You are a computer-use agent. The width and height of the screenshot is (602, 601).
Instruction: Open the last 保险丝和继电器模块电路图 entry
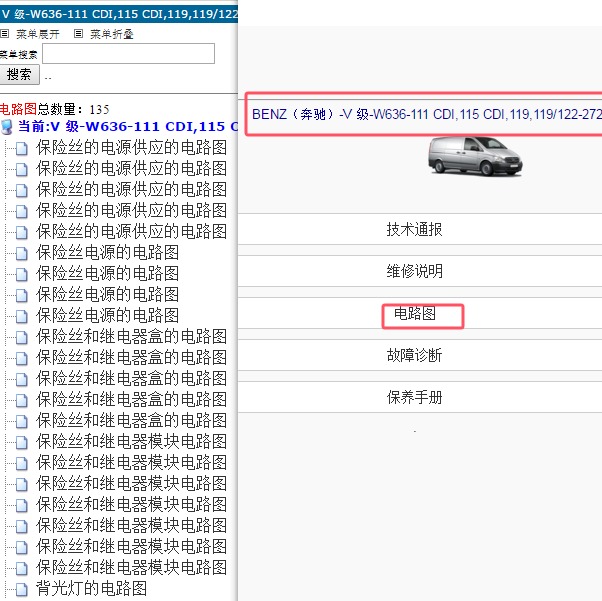(x=131, y=568)
